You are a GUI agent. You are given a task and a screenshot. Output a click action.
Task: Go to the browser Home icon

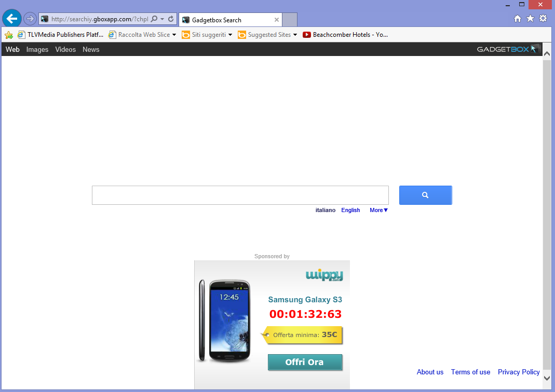pos(518,18)
